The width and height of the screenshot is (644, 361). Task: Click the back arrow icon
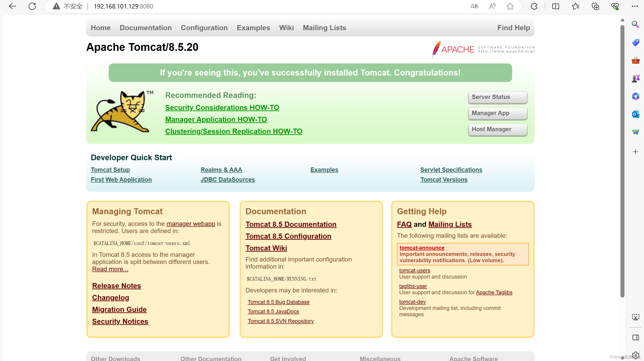(x=13, y=6)
